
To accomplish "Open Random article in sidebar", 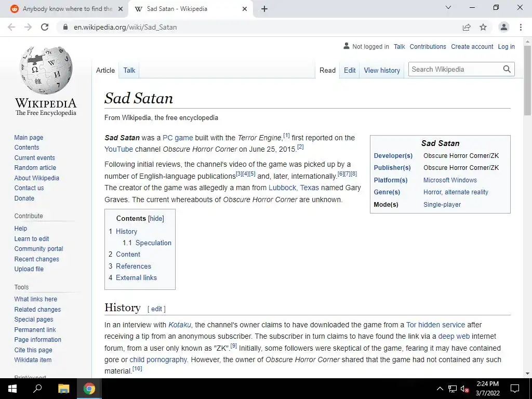I will [x=35, y=168].
